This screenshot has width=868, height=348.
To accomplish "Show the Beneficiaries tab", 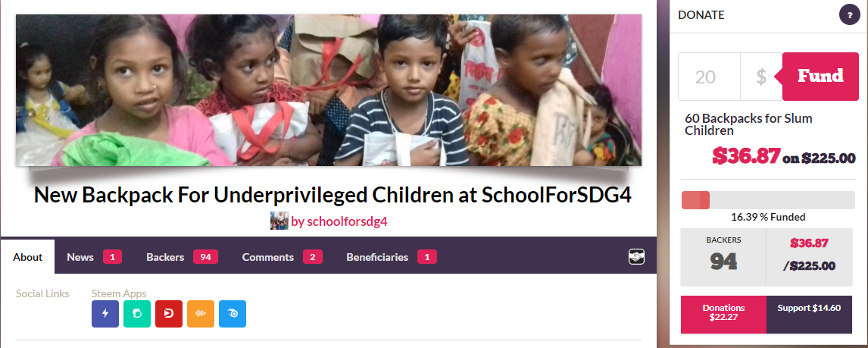I will click(391, 257).
